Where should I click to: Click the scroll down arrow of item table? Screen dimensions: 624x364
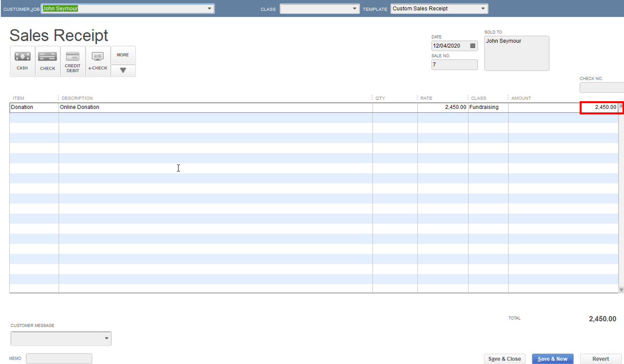[621, 290]
